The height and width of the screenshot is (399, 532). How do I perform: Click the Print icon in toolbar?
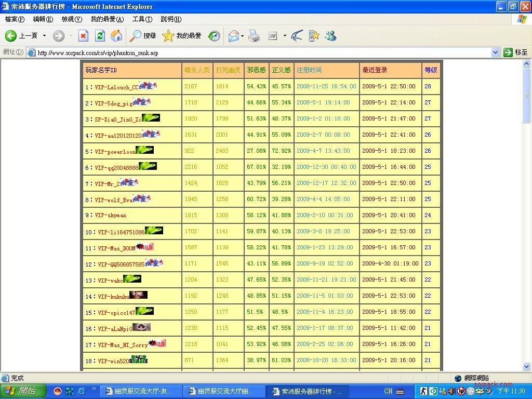click(254, 36)
